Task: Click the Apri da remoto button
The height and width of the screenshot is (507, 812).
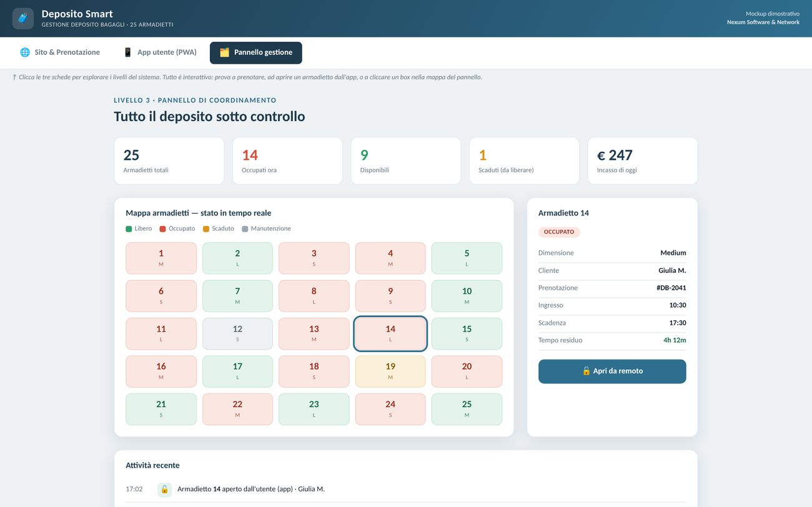Action: [612, 372]
